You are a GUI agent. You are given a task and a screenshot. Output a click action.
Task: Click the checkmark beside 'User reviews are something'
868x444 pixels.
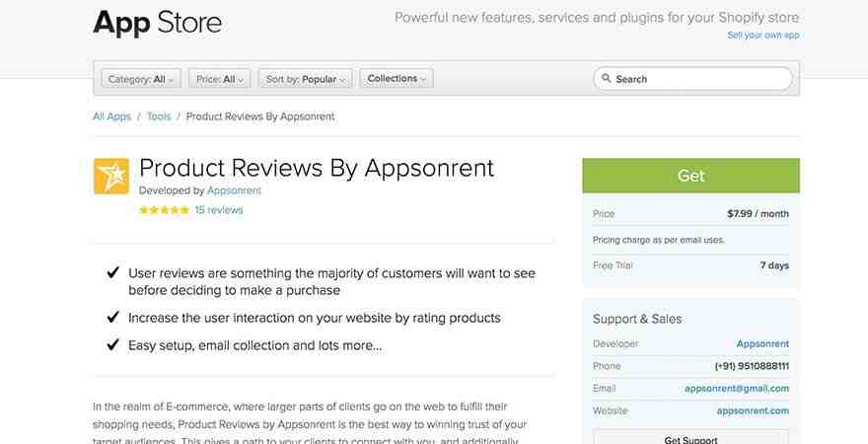pos(112,271)
